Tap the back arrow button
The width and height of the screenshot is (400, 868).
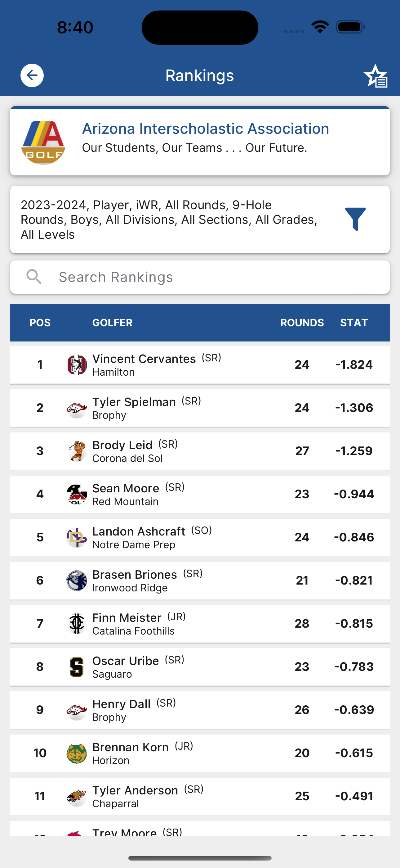pyautogui.click(x=32, y=75)
